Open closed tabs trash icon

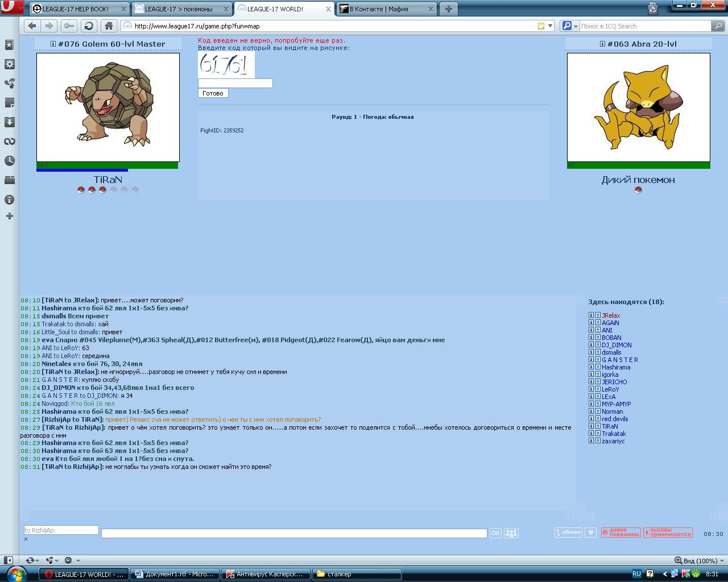point(653,9)
